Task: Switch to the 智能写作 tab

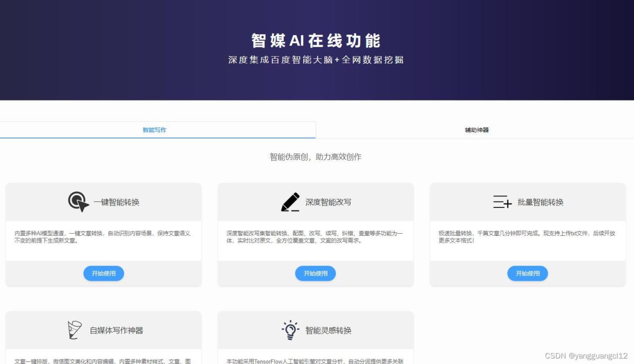Action: (155, 130)
